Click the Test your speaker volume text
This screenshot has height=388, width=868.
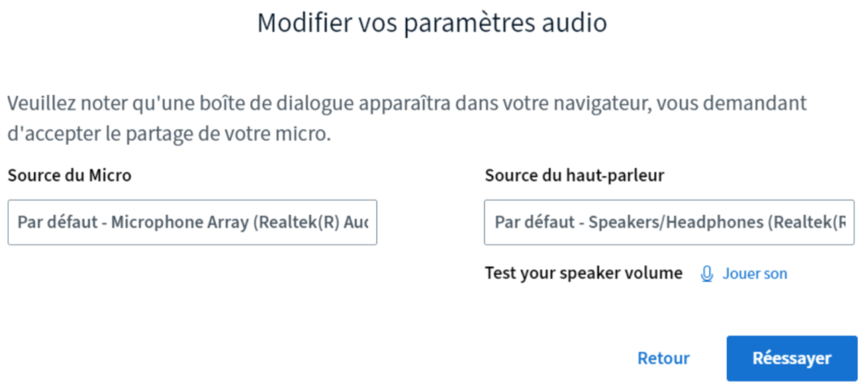coord(583,273)
